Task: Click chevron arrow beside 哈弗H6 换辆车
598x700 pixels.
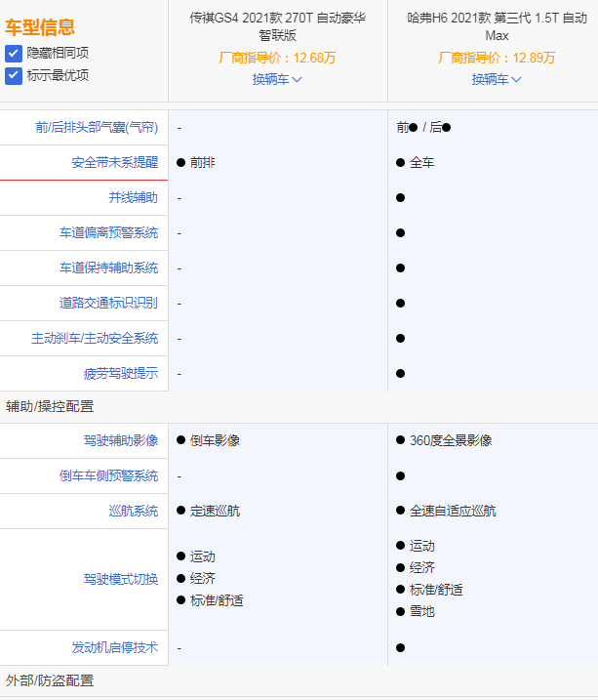Action: (516, 79)
